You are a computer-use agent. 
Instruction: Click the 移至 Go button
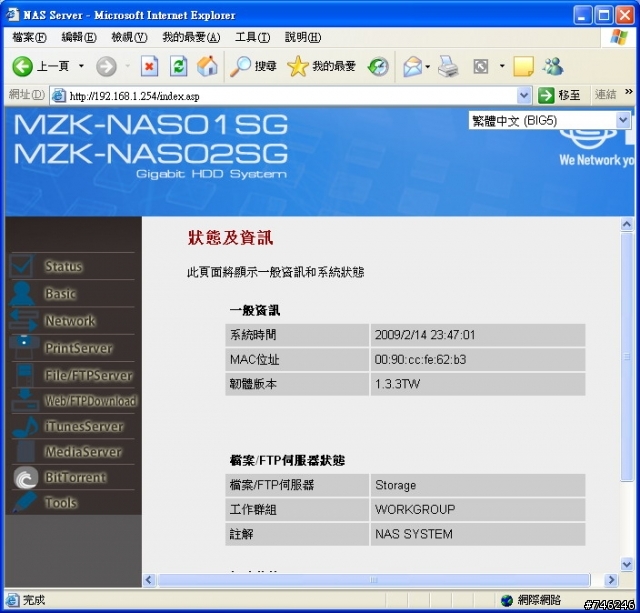(560, 96)
